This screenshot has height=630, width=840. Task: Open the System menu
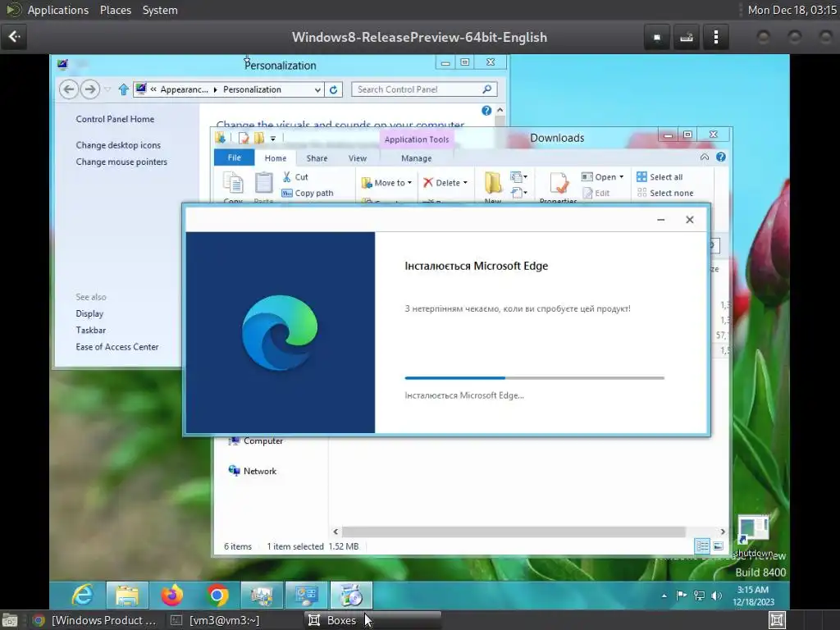click(x=160, y=10)
